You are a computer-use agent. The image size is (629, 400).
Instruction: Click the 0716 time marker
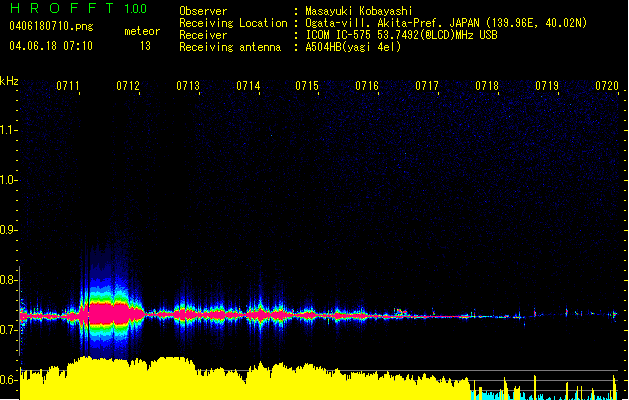367,86
